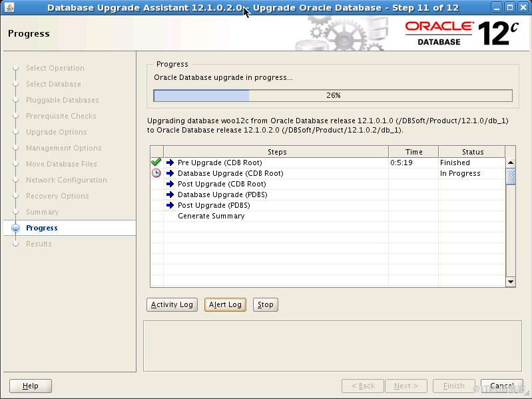This screenshot has height=399, width=532.
Task: Maximize the Database Upgrade Assistant window
Action: pos(510,7)
